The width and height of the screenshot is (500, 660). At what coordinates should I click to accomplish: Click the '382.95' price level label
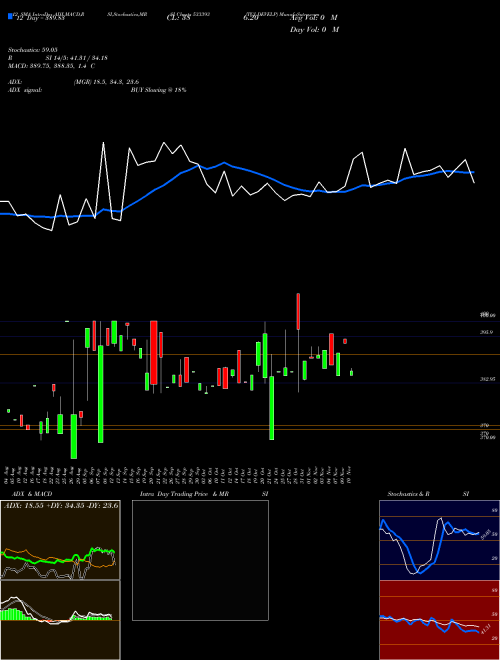[x=487, y=379]
